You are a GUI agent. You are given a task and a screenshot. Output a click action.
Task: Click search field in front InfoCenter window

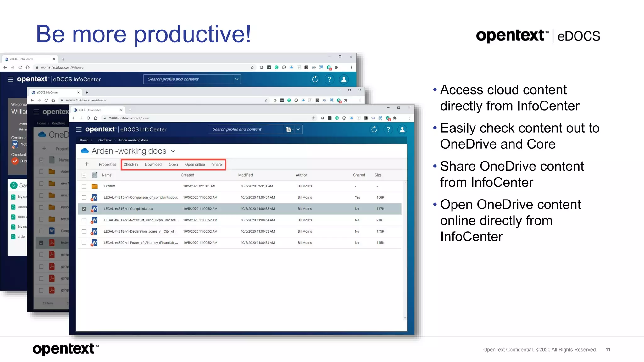[246, 129]
